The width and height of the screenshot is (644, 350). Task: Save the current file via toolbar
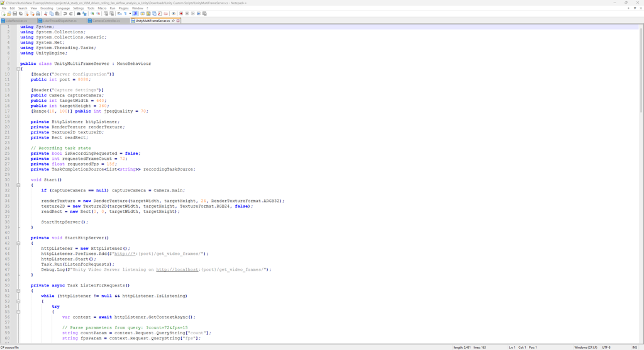click(x=15, y=14)
